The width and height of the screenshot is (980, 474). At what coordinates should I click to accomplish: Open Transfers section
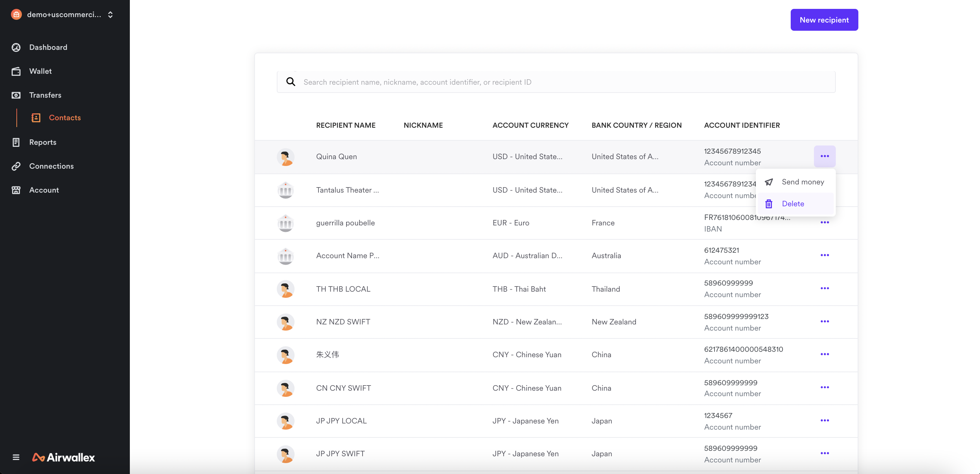coord(45,95)
